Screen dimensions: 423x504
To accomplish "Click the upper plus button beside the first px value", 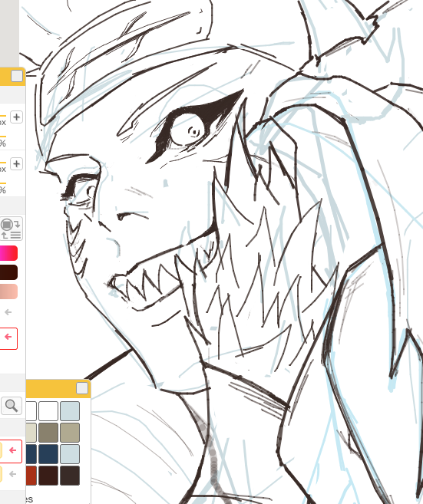I will point(16,117).
